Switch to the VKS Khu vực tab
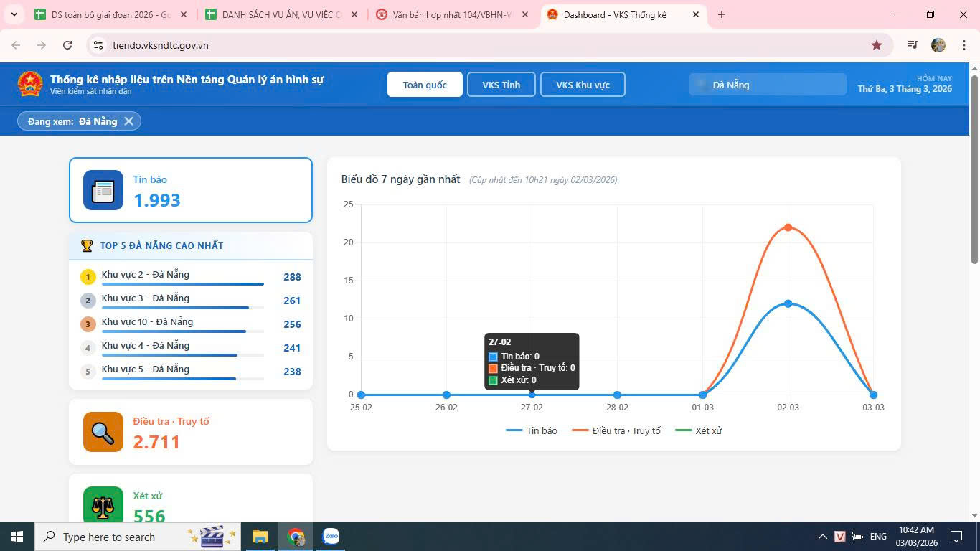This screenshot has height=551, width=980. click(583, 85)
